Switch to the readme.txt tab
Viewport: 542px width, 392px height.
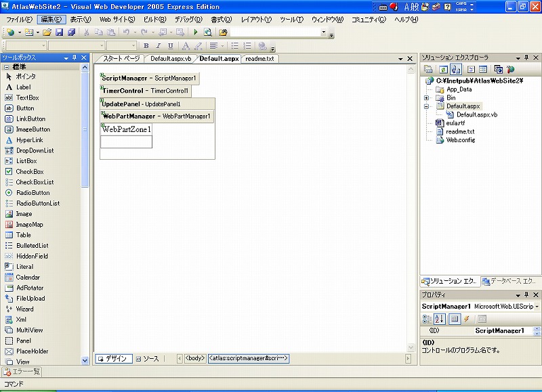[259, 59]
